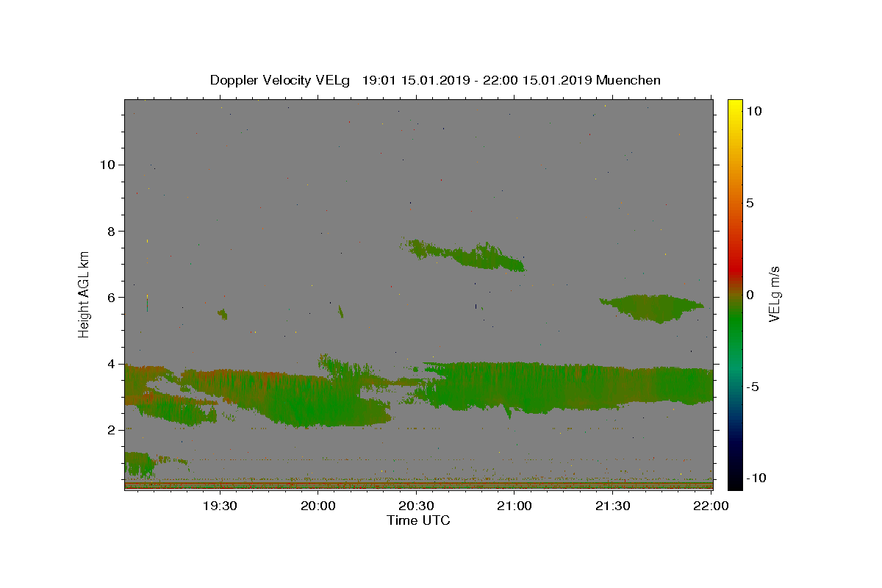Click the colorbar tick label '-5'
The width and height of the screenshot is (882, 588).
tap(752, 387)
